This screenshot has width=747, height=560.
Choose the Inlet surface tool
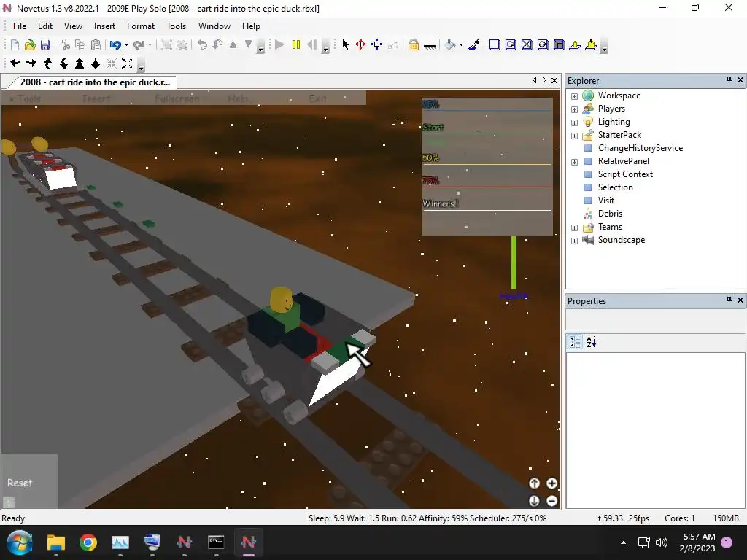[559, 44]
